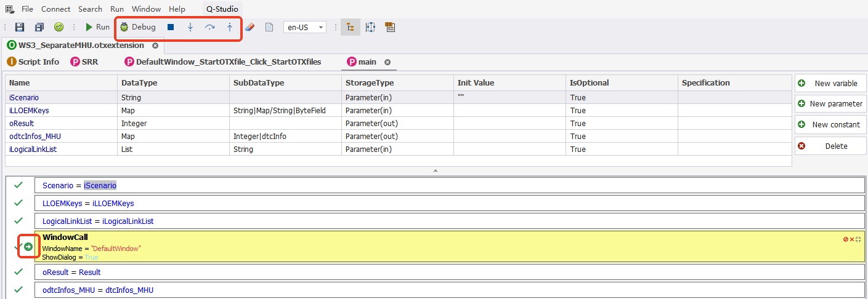Click the Step Over curved arrow
868x299 pixels.
[x=209, y=27]
